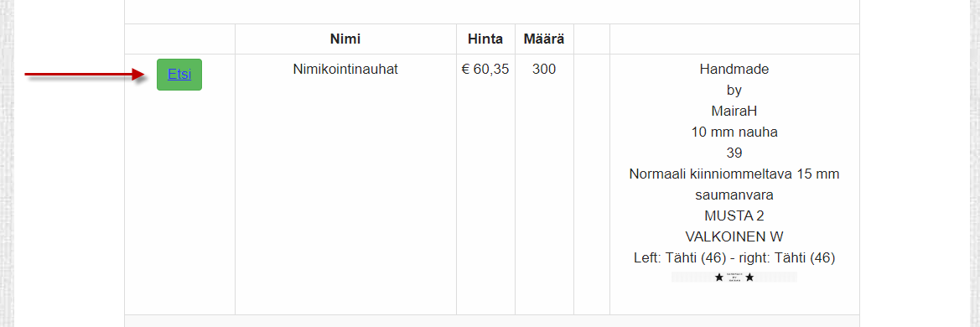Click the saumanvara text line
This screenshot has width=980, height=327.
pyautogui.click(x=734, y=195)
